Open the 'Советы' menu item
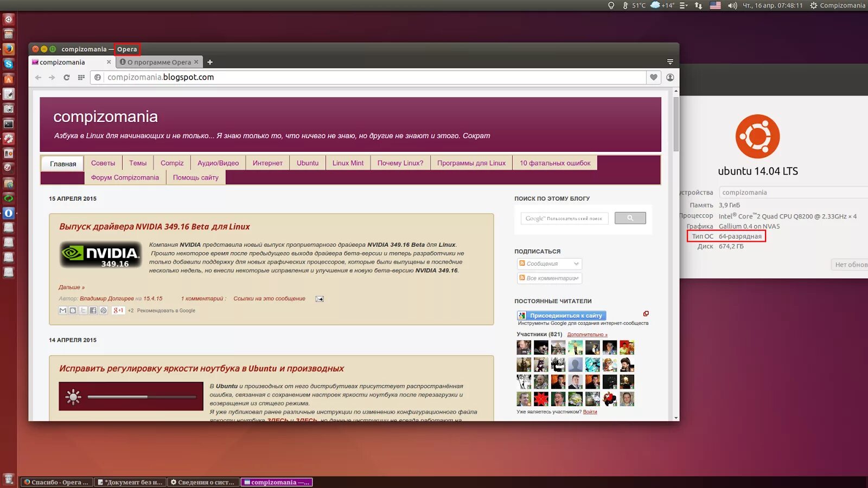Viewport: 868px width, 488px height. [x=103, y=163]
